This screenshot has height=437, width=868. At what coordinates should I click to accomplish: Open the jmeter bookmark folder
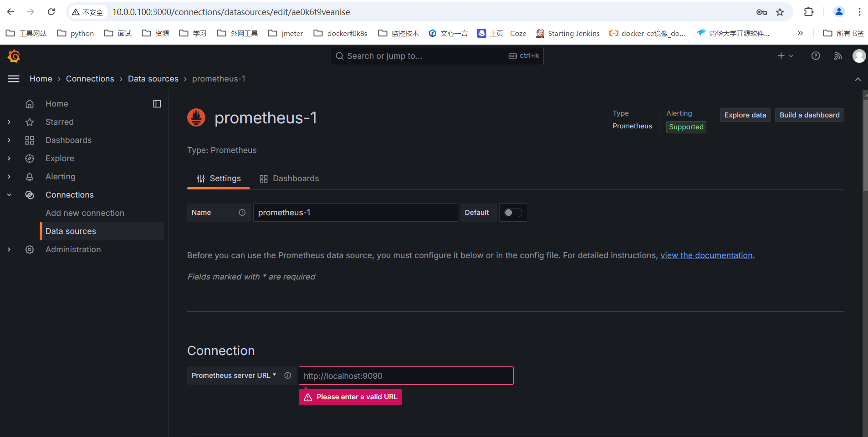pos(286,33)
